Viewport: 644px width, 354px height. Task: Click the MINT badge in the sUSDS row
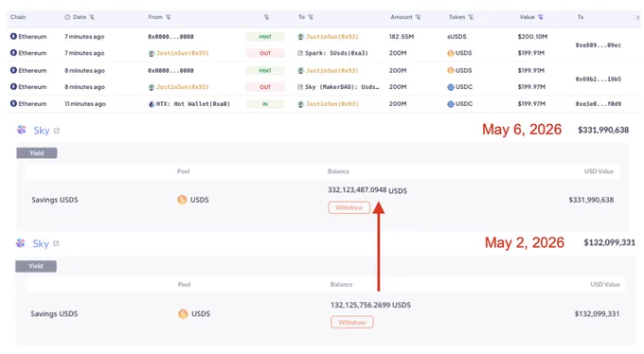(x=265, y=37)
